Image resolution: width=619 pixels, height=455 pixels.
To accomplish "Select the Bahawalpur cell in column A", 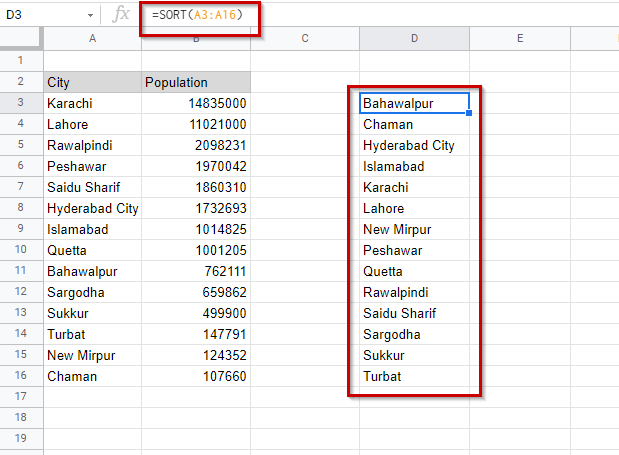I will [x=92, y=271].
